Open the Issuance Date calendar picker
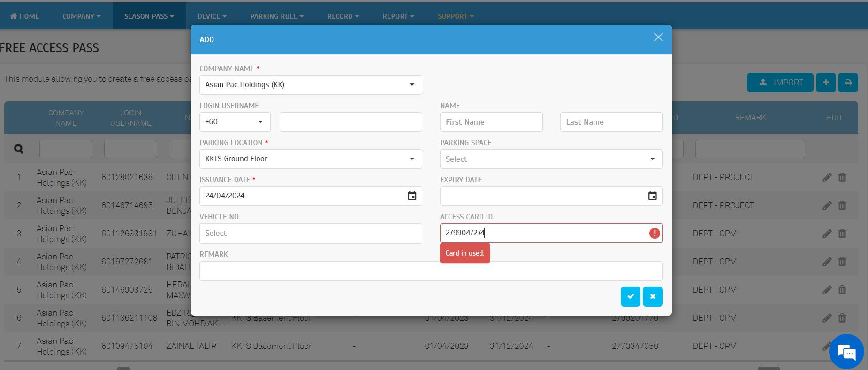Image resolution: width=868 pixels, height=370 pixels. pos(412,196)
